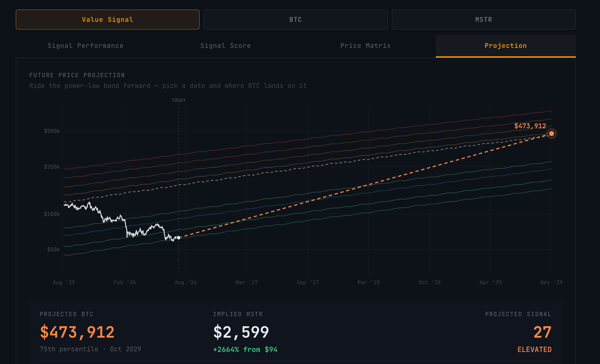The height and width of the screenshot is (364, 600).
Task: Click the Sep '27 x-axis label
Action: [x=308, y=282]
